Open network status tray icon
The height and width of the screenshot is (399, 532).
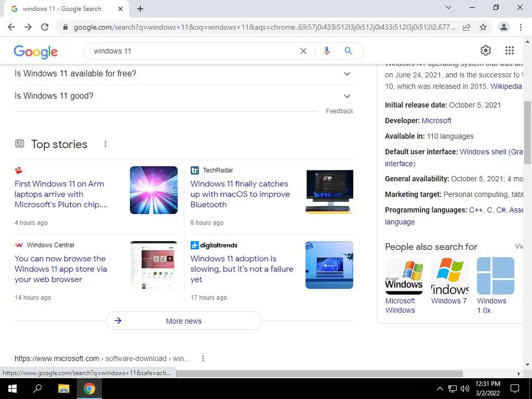pos(453,389)
